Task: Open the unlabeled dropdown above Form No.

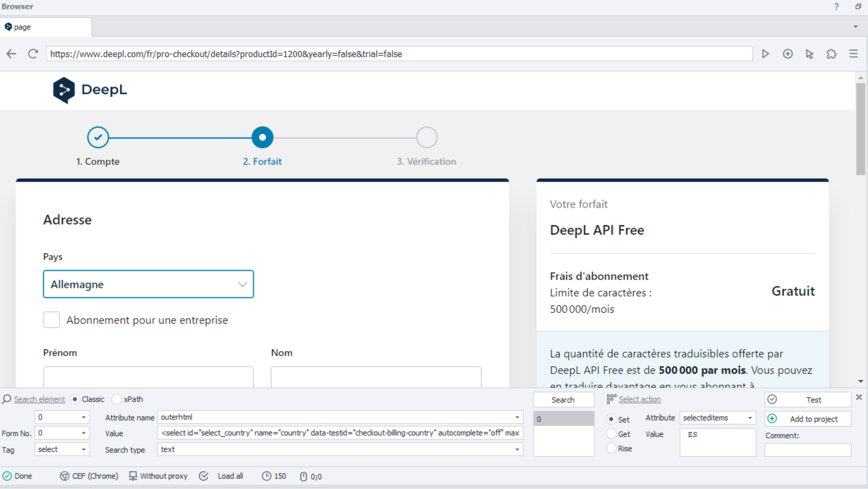Action: 62,417
